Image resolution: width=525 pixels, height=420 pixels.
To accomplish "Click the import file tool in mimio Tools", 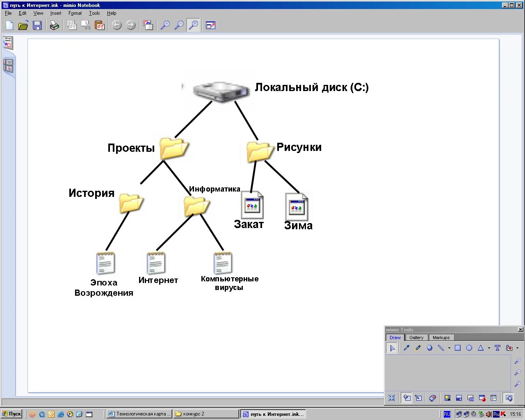I will click(x=509, y=348).
